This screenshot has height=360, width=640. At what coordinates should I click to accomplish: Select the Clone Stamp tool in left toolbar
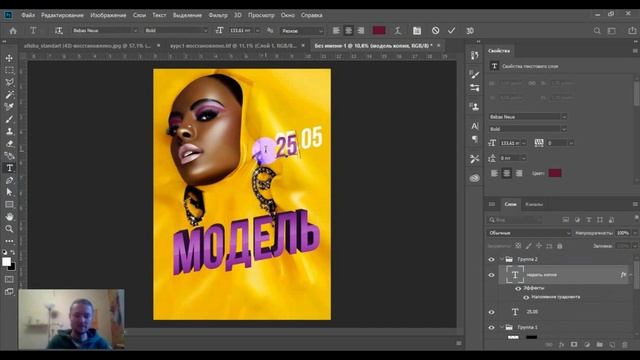click(9, 131)
